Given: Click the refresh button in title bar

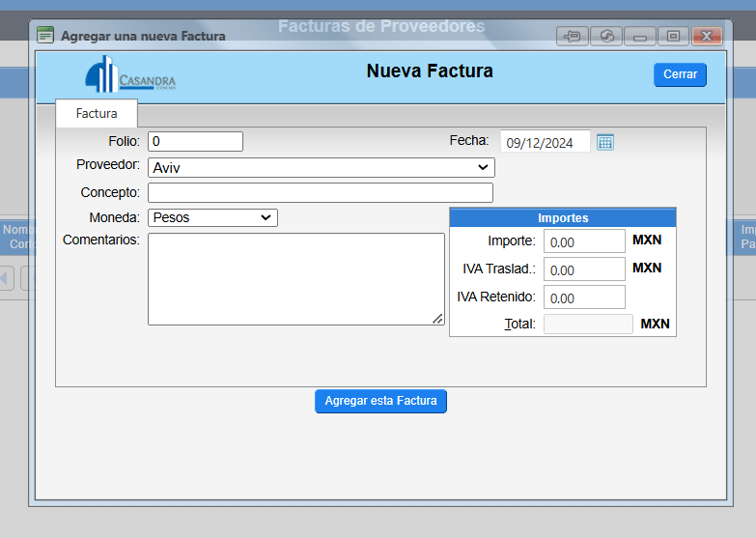Looking at the screenshot, I should click(605, 36).
